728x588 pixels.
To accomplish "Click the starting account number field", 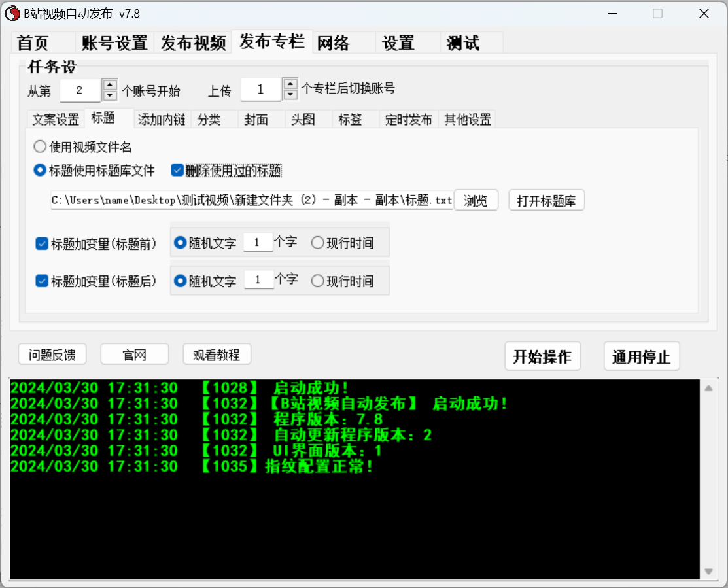I will [x=80, y=90].
